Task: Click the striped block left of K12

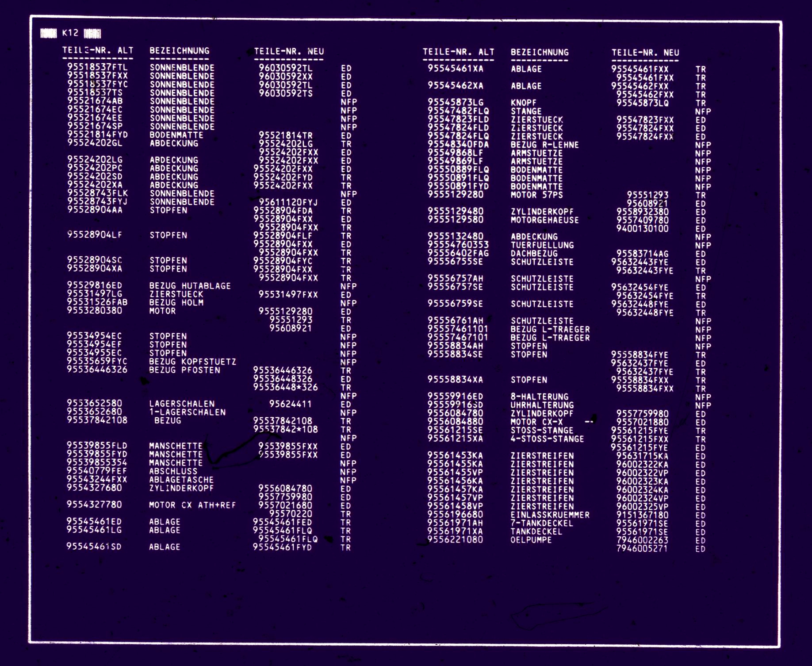Action: click(x=48, y=33)
